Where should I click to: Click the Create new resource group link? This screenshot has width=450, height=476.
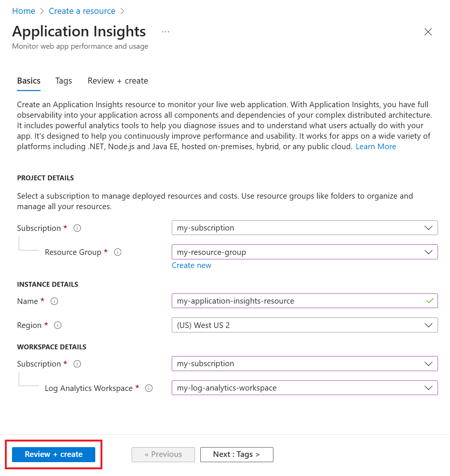pos(191,265)
